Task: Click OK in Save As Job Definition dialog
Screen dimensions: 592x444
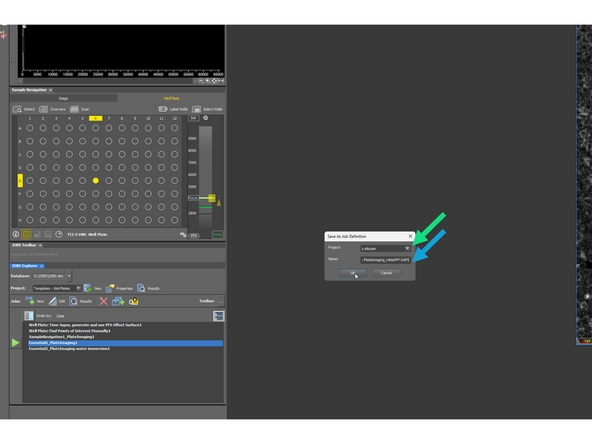Action: pos(353,273)
